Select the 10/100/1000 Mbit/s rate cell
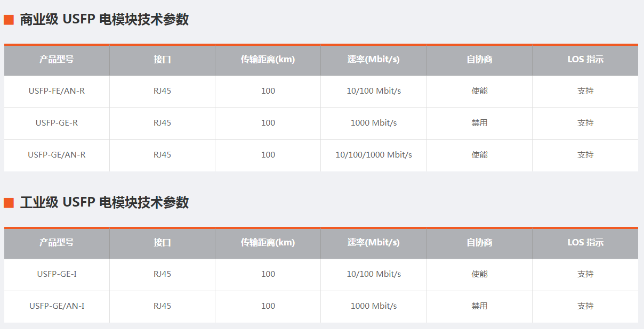This screenshot has height=329, width=644. pos(373,155)
